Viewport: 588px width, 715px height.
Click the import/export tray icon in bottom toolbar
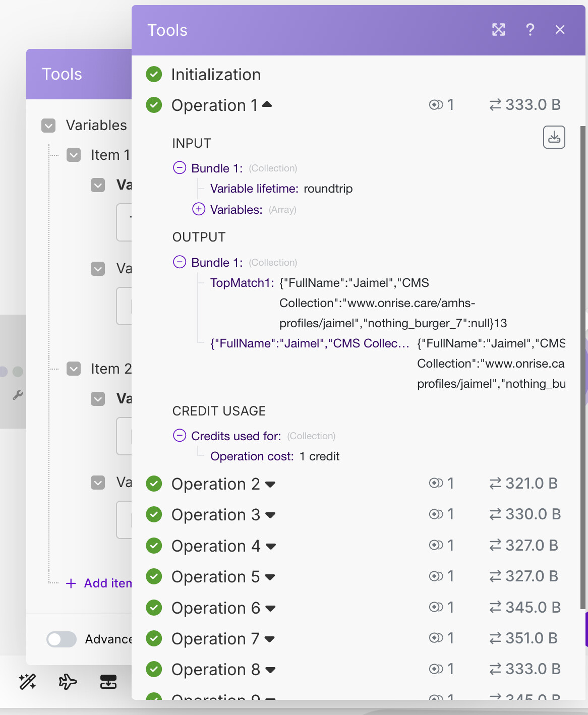(x=108, y=682)
